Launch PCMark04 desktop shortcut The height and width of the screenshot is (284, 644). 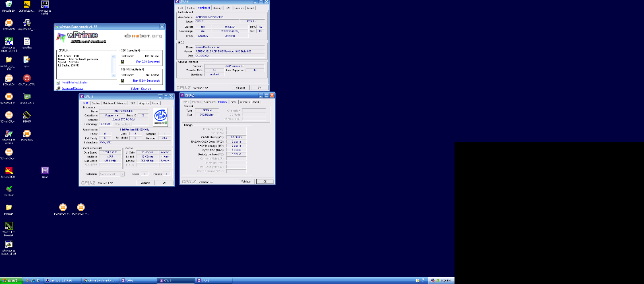point(9,79)
